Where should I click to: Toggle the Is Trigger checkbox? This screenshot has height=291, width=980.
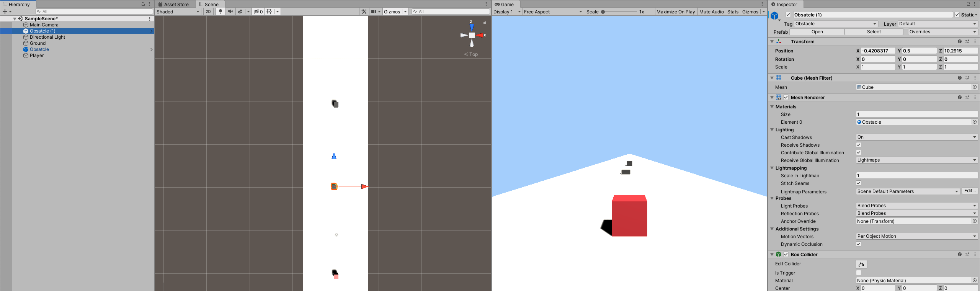pos(859,273)
